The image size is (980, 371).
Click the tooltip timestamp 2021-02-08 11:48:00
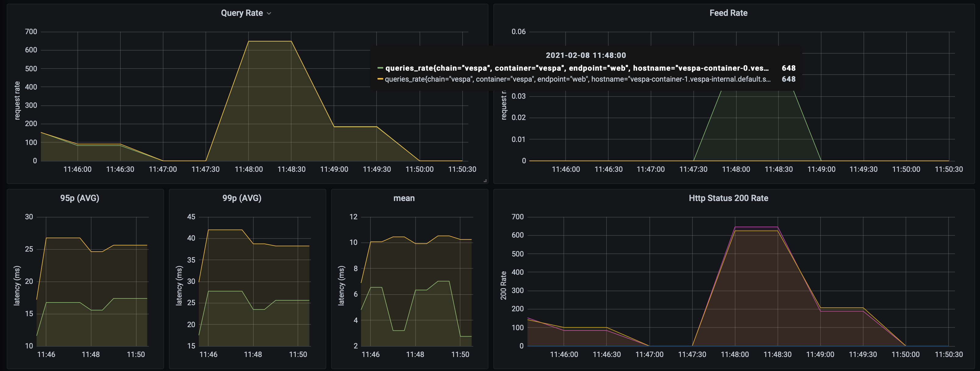click(x=585, y=55)
